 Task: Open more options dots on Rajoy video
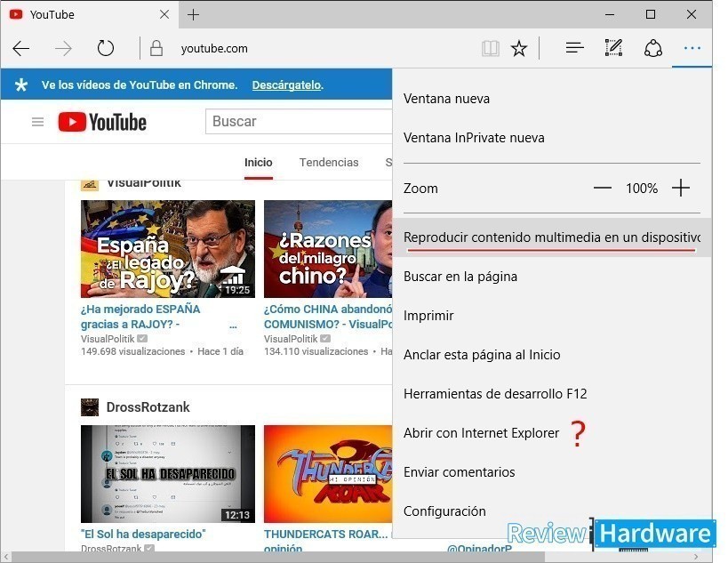[233, 326]
